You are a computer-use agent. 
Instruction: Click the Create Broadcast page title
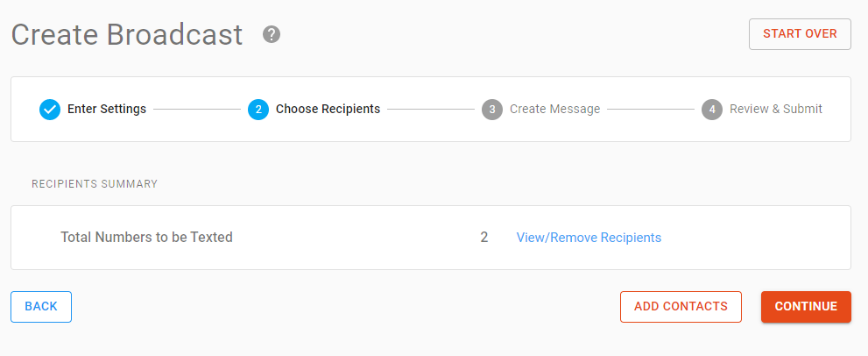point(127,34)
